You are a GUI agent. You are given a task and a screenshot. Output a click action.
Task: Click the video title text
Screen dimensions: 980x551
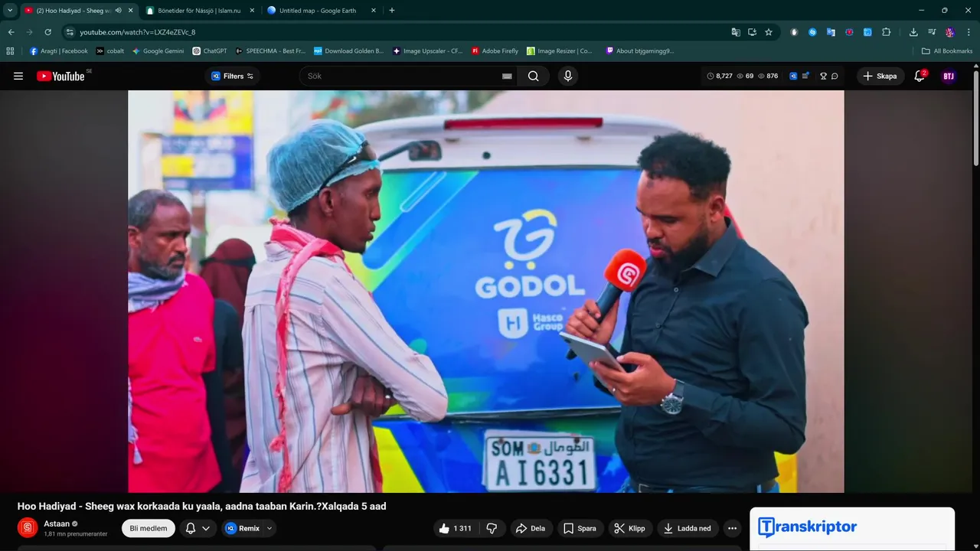click(x=201, y=506)
